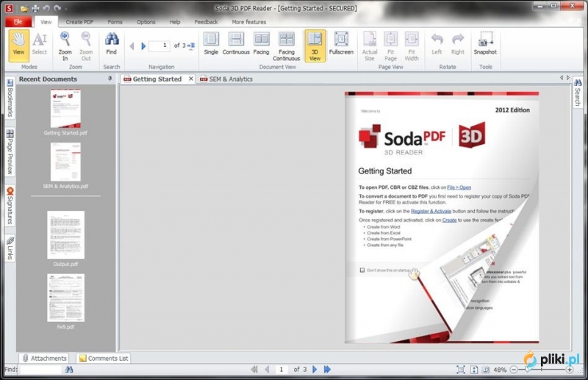Image resolution: width=588 pixels, height=380 pixels.
Task: Go to previous page in status bar
Action: click(x=267, y=370)
